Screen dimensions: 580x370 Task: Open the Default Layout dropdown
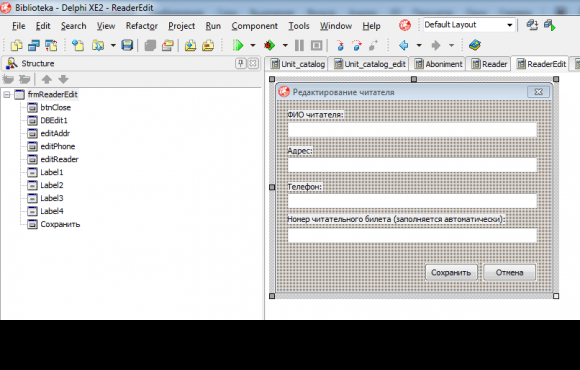click(x=509, y=25)
